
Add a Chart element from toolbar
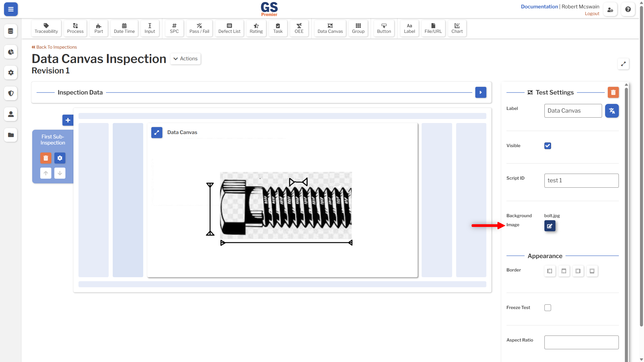[457, 28]
